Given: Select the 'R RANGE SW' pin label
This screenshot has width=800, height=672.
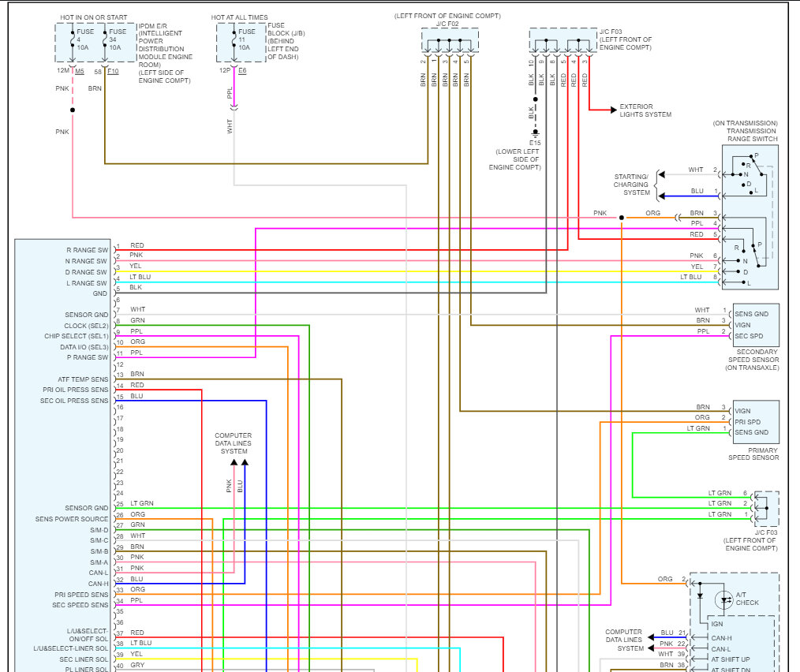Looking at the screenshot, I should tap(88, 250).
